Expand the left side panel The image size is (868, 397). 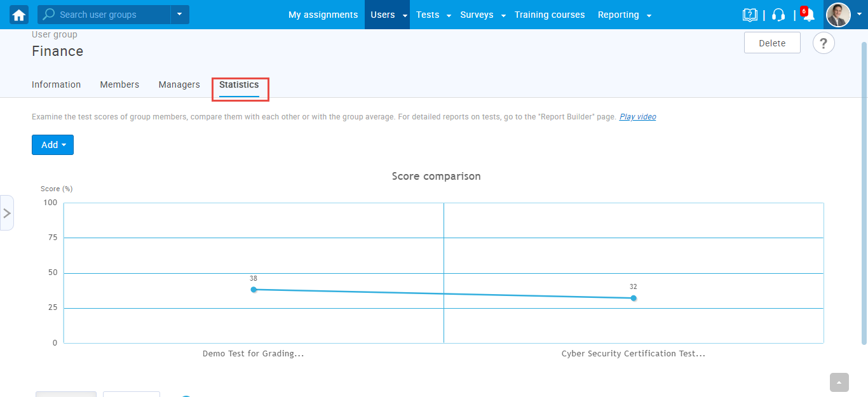coord(7,213)
